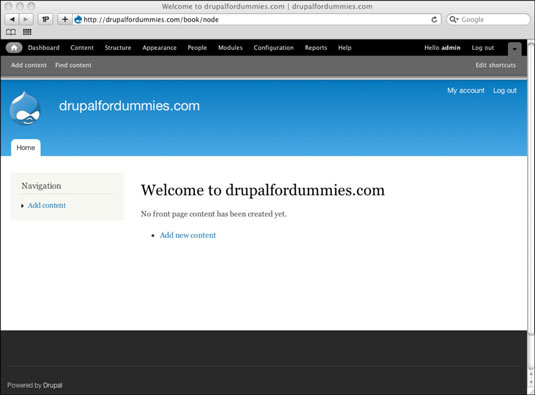Viewport: 535px width, 395px height.
Task: Open the Content admin menu
Action: coord(82,48)
